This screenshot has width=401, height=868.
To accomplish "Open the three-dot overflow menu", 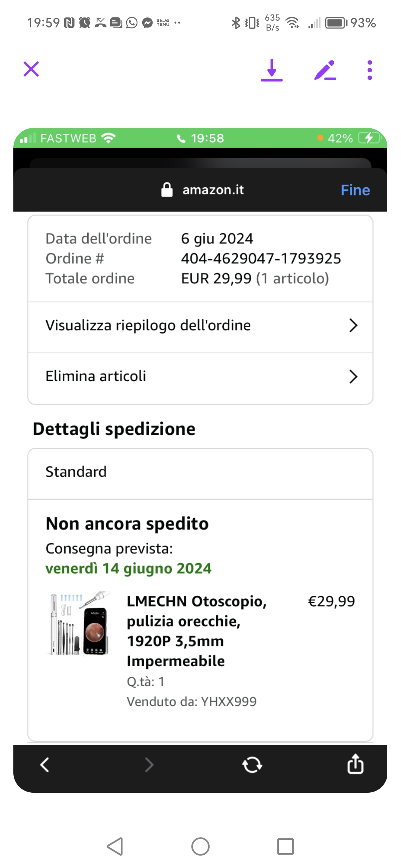I will tap(369, 70).
